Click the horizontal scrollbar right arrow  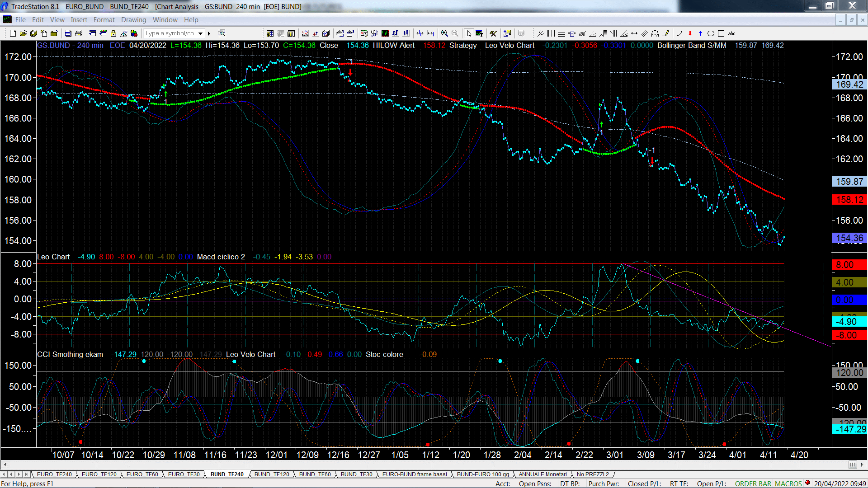pos(862,465)
